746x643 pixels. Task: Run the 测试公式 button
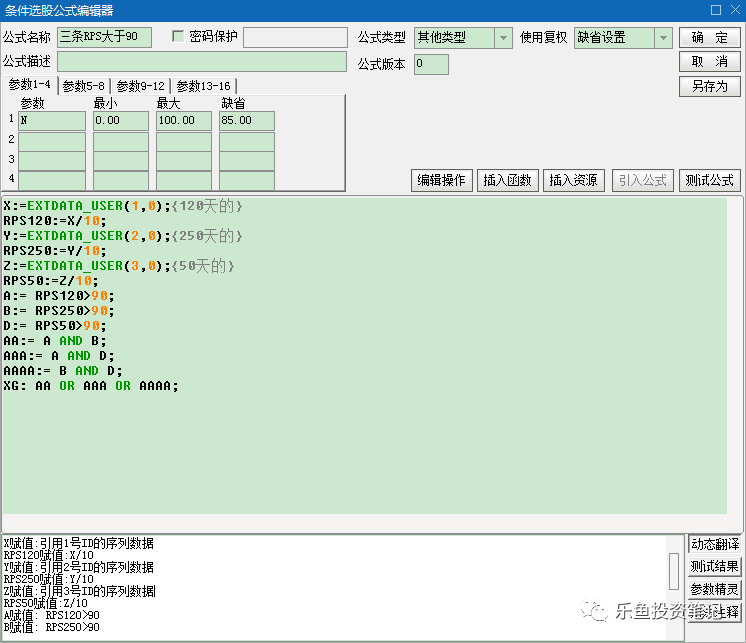point(709,180)
